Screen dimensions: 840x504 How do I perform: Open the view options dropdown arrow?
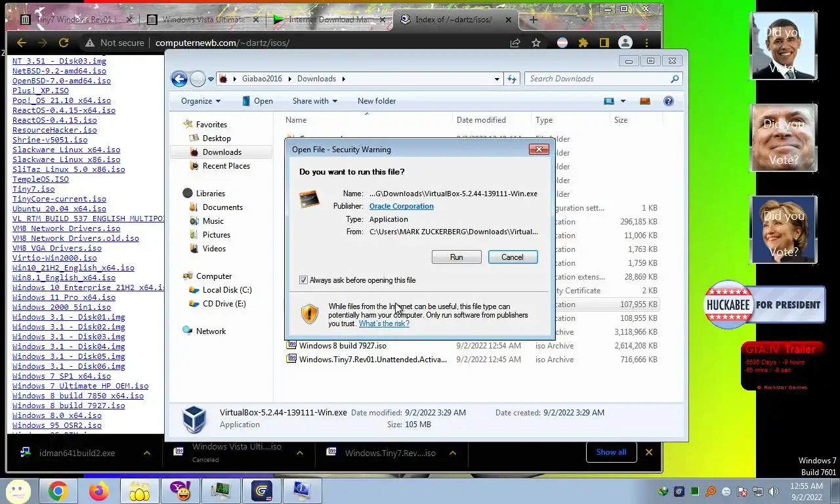(623, 101)
